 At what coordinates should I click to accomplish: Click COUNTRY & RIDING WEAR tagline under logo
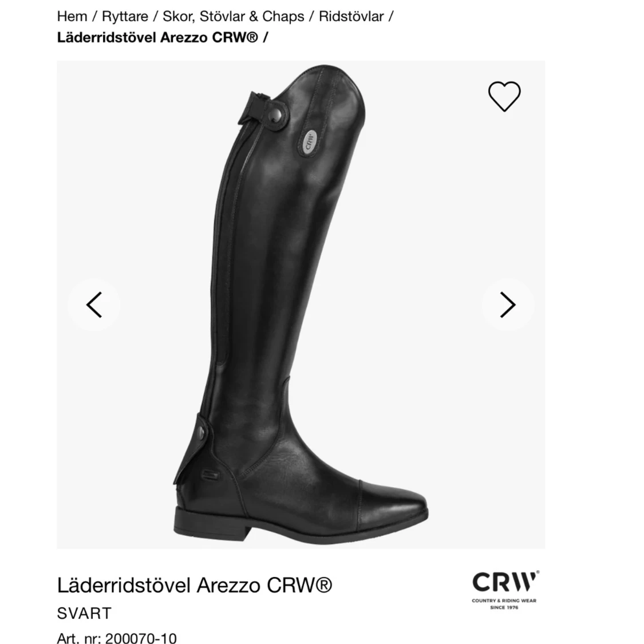pos(504,600)
